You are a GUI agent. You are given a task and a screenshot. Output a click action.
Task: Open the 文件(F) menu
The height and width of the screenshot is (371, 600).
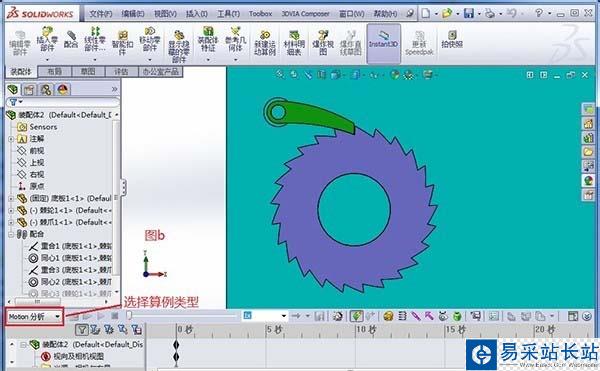tap(101, 14)
